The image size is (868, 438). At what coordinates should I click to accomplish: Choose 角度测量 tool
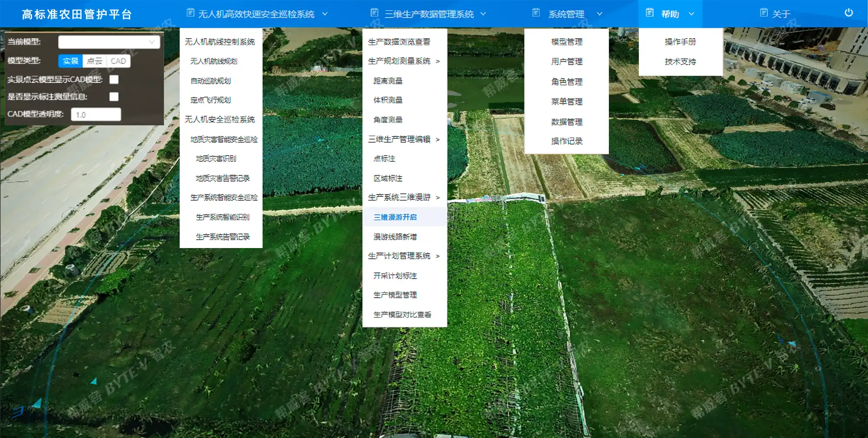click(x=388, y=120)
